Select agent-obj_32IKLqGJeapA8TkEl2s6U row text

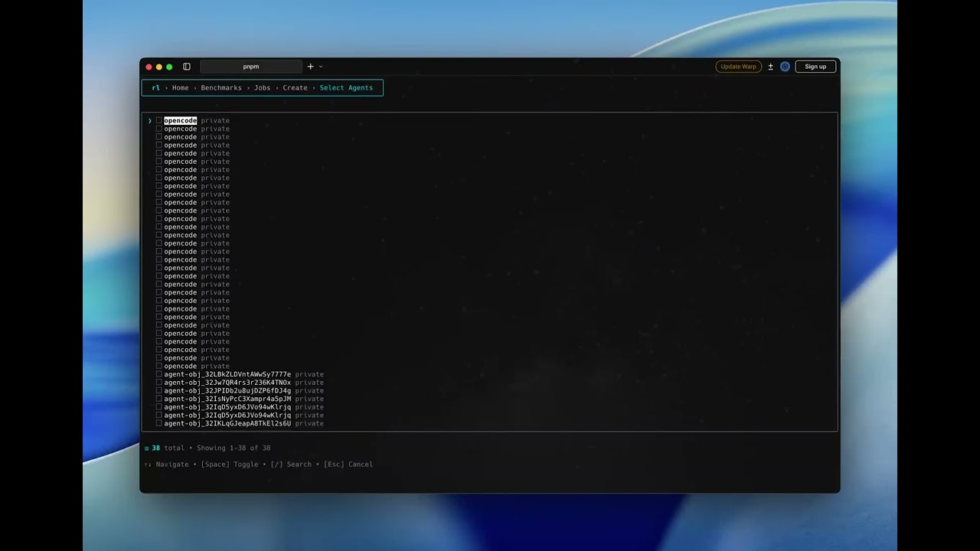(227, 423)
